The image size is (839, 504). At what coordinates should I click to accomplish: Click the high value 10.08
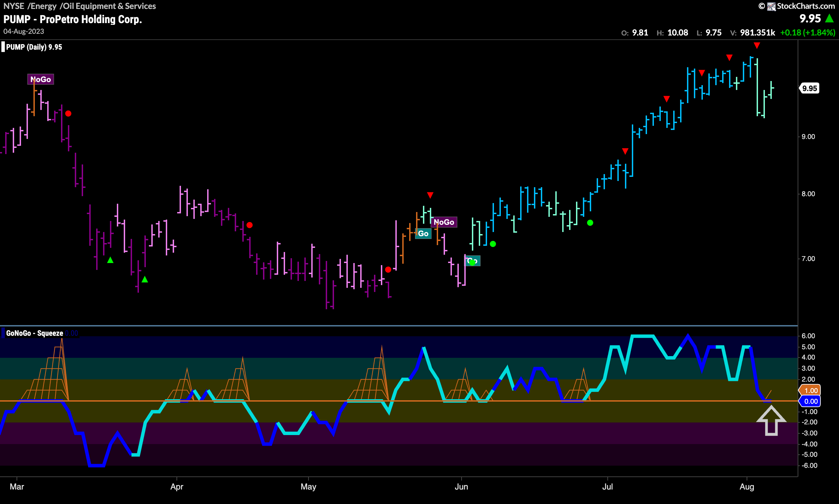click(678, 33)
